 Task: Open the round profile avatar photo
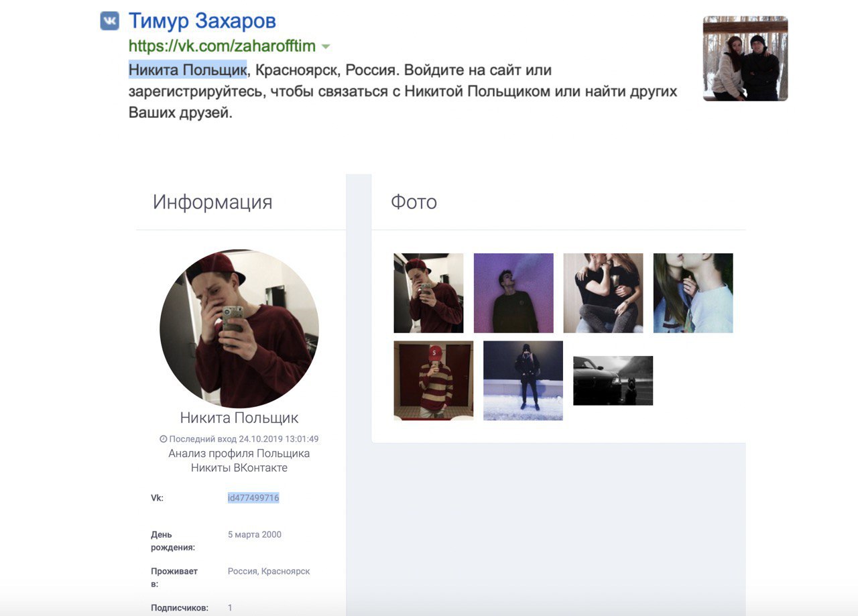[239, 328]
